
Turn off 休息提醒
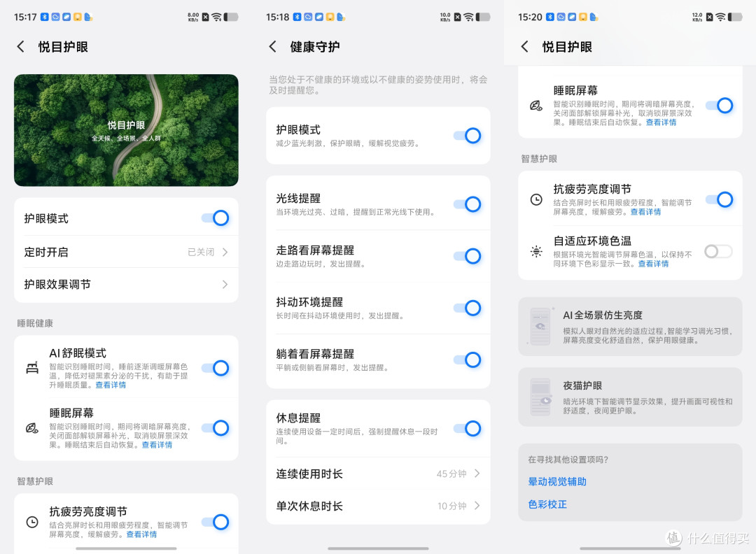click(468, 428)
